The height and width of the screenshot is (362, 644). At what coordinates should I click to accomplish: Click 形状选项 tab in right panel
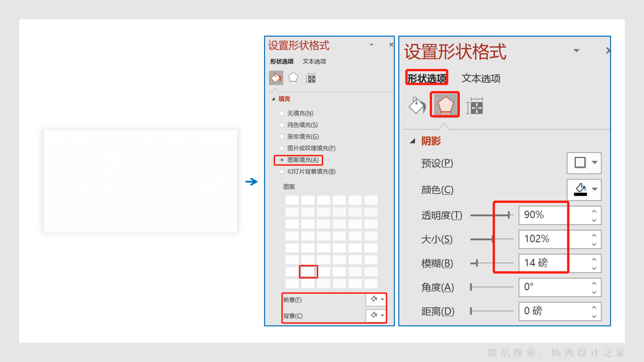pos(427,78)
